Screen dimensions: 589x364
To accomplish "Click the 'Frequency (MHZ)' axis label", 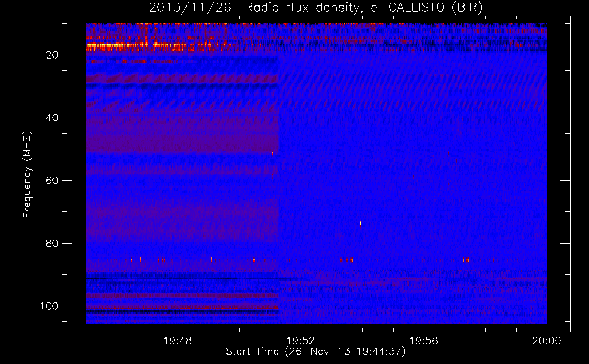I will pos(27,175).
